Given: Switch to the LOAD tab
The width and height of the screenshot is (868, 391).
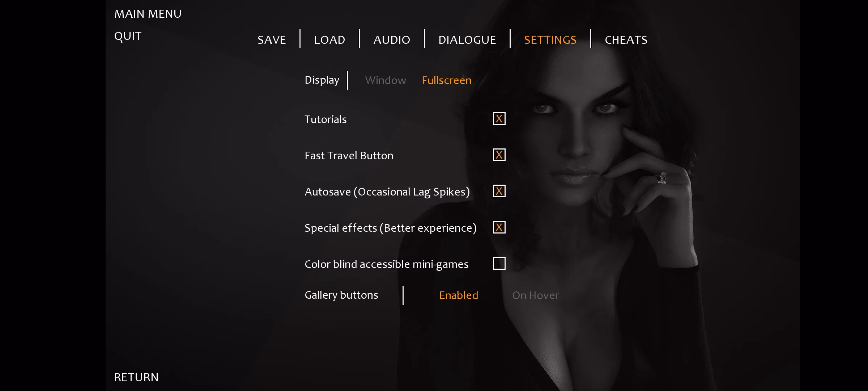Looking at the screenshot, I should point(329,39).
